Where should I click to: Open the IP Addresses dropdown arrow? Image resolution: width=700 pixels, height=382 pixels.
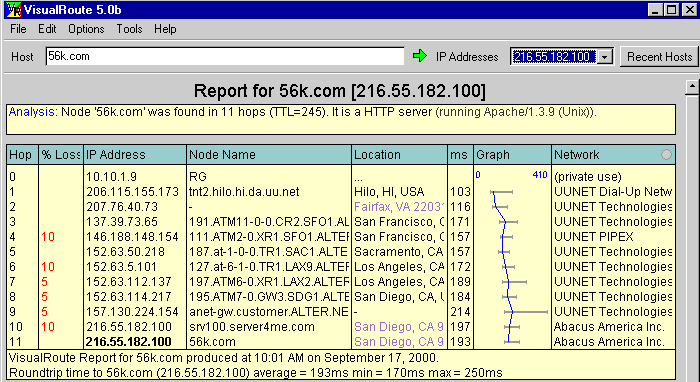(605, 57)
